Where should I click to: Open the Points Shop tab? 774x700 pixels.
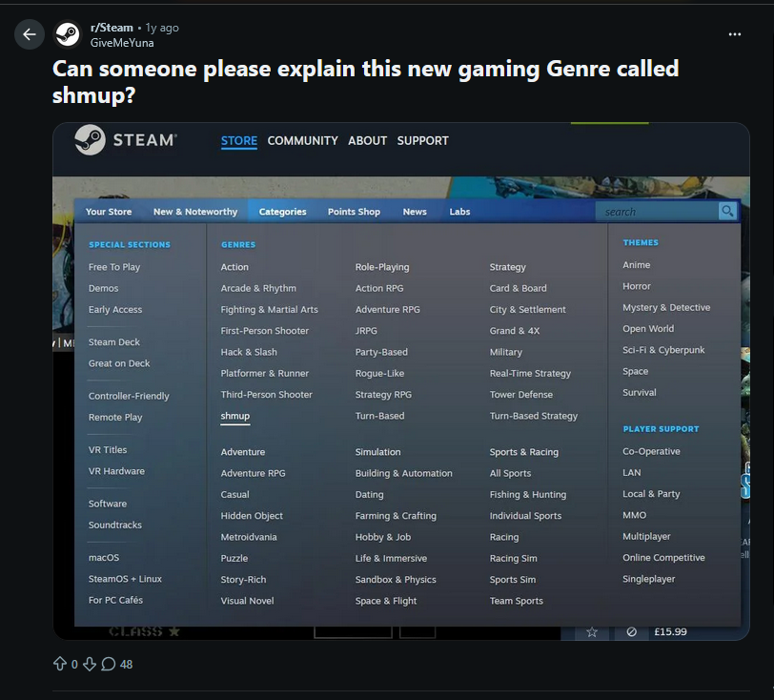[x=354, y=212]
